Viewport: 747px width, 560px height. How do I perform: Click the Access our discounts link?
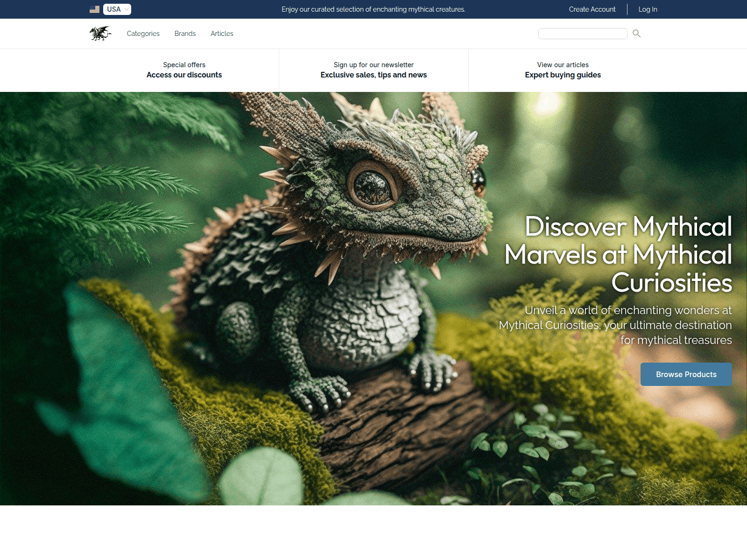tap(184, 75)
